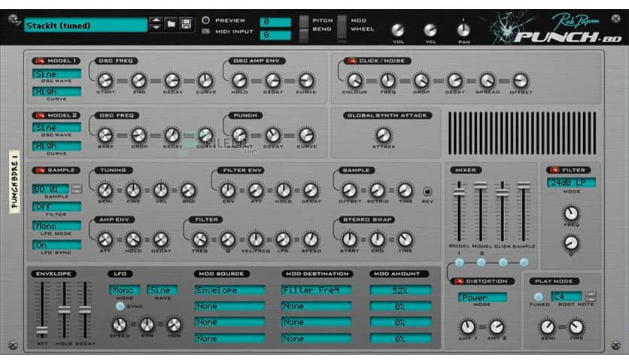629x364 pixels.
Task: Open LFO Wave Sine dropdown
Action: tap(162, 290)
